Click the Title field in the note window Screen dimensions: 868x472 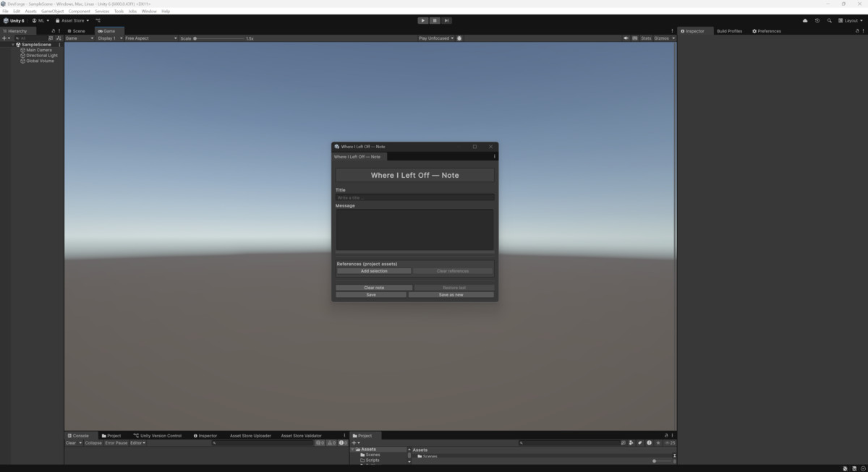click(x=414, y=197)
